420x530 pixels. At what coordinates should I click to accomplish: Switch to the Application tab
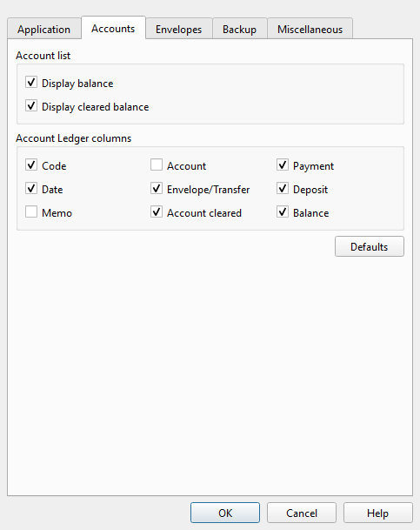pos(43,29)
